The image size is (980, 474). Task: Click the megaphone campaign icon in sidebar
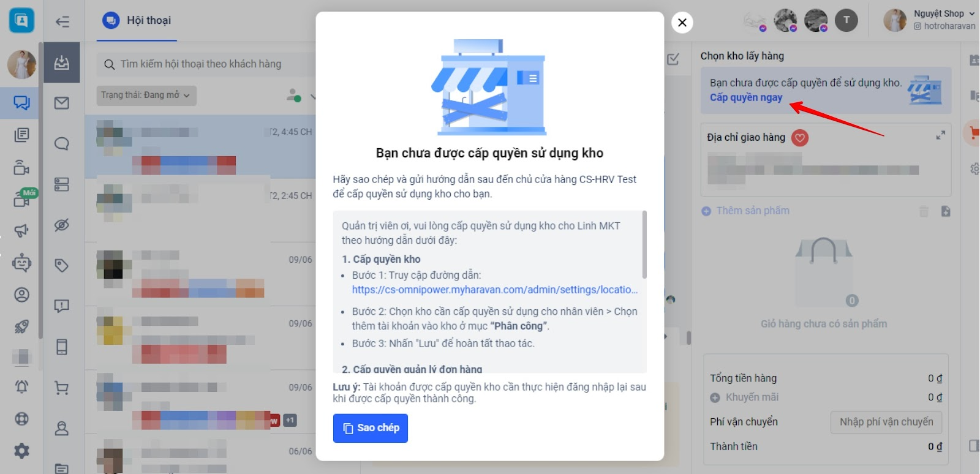coord(21,231)
